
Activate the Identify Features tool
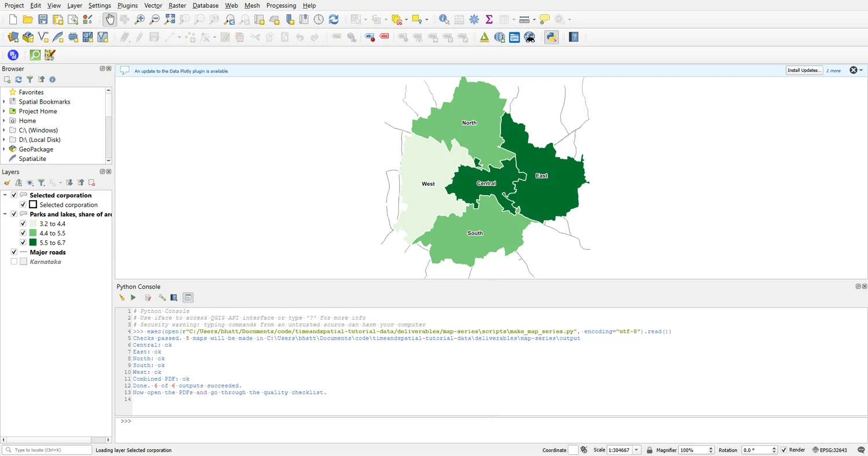(444, 20)
